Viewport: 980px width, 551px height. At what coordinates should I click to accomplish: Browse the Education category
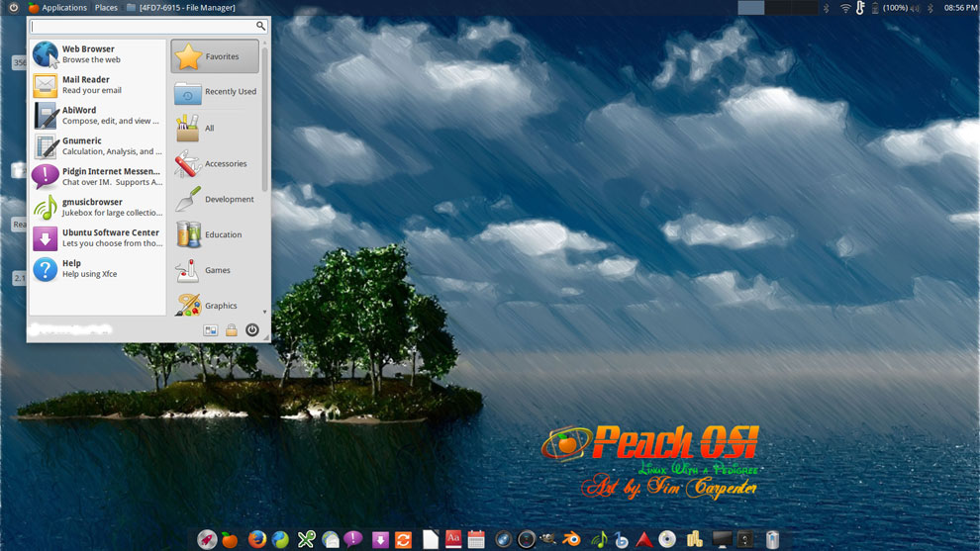(215, 234)
